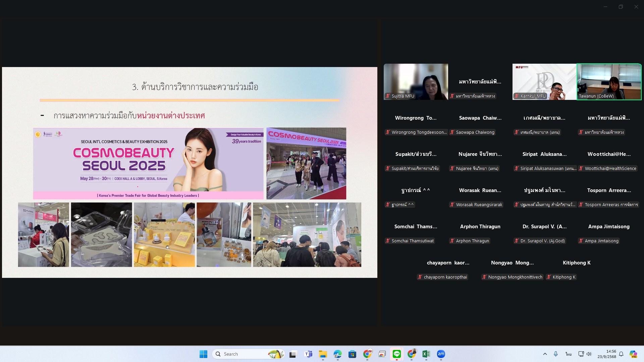The height and width of the screenshot is (362, 644).
Task: Open File Explorer from taskbar
Action: (x=323, y=354)
